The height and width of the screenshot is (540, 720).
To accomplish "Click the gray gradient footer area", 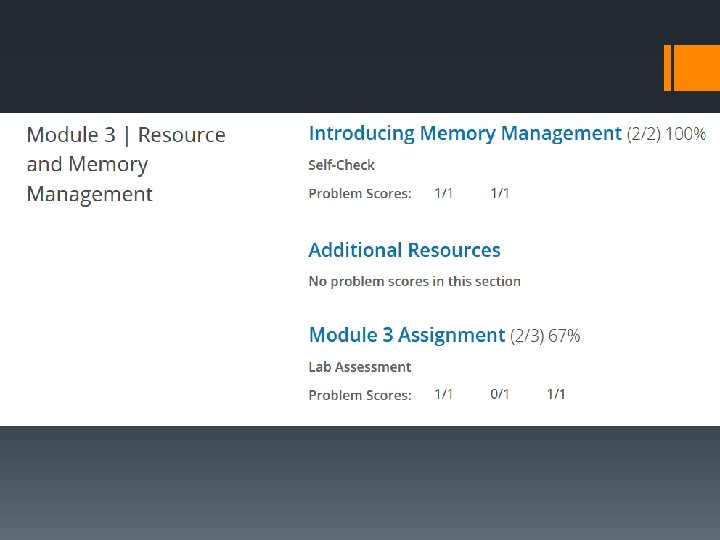I will pos(360,483).
